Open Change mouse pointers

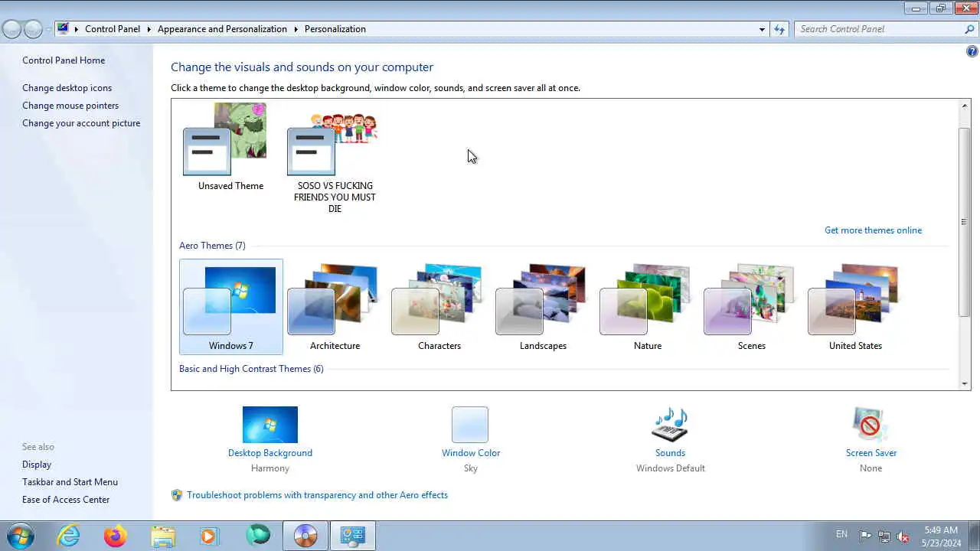click(x=70, y=106)
